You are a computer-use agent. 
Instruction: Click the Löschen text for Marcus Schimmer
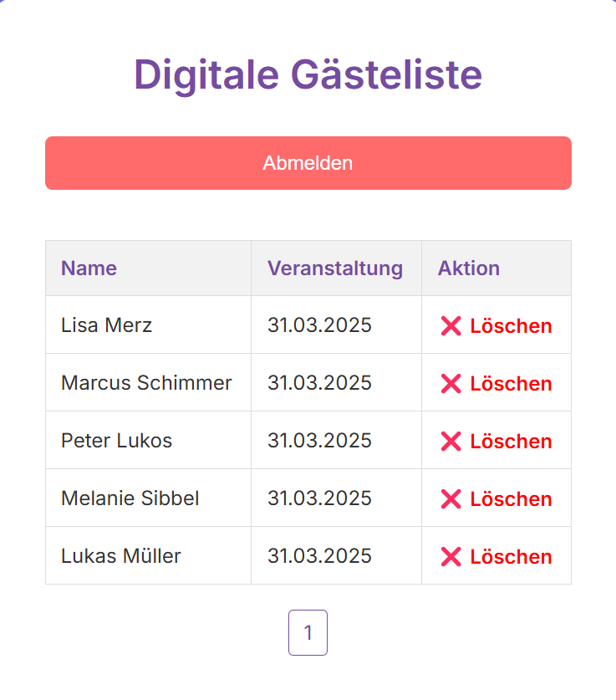[x=511, y=384]
